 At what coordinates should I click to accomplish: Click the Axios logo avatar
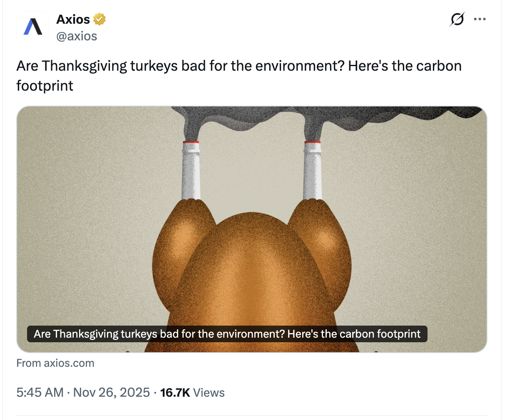point(33,27)
